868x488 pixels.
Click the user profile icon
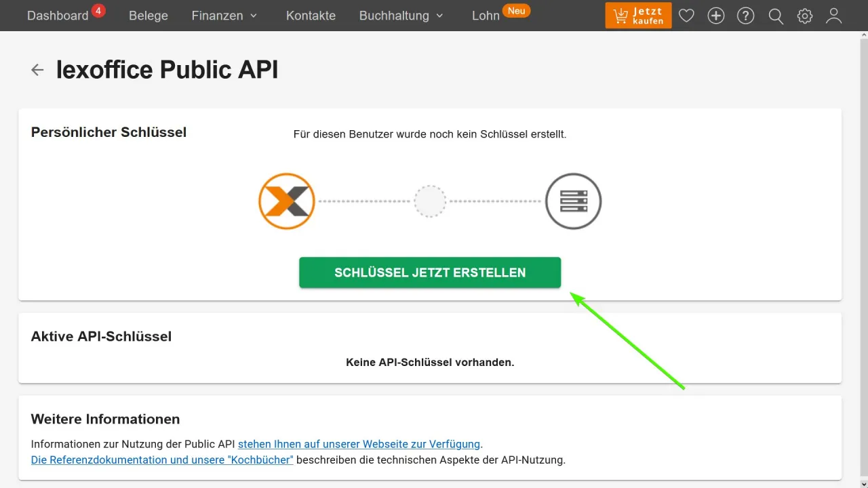click(x=833, y=16)
